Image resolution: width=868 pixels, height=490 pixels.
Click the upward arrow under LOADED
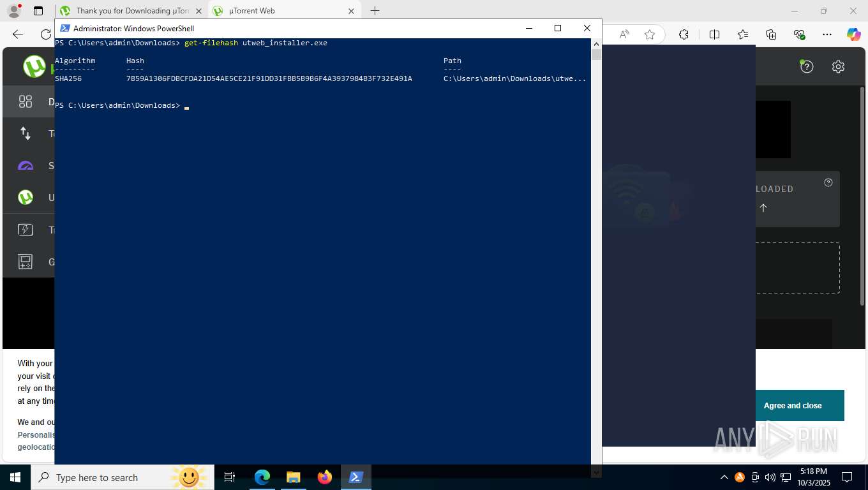click(763, 208)
